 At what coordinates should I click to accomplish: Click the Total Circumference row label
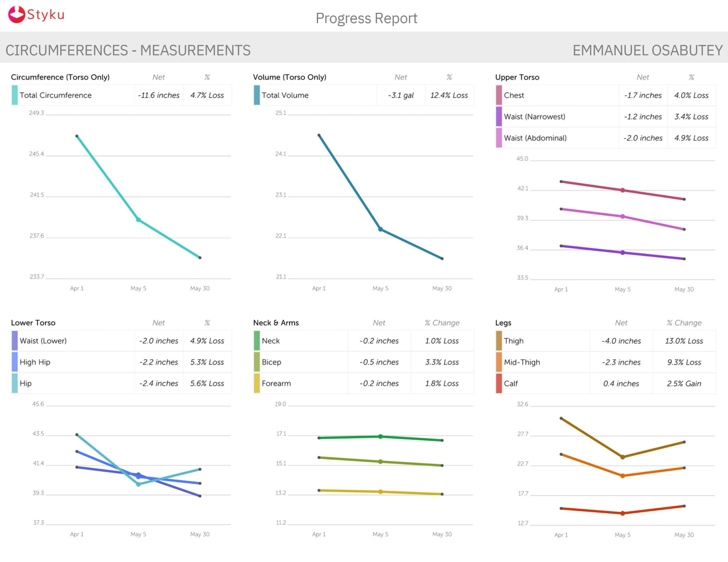tap(56, 95)
